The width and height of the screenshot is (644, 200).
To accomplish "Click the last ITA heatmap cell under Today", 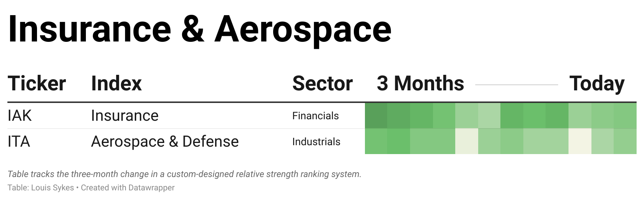I will [x=625, y=141].
